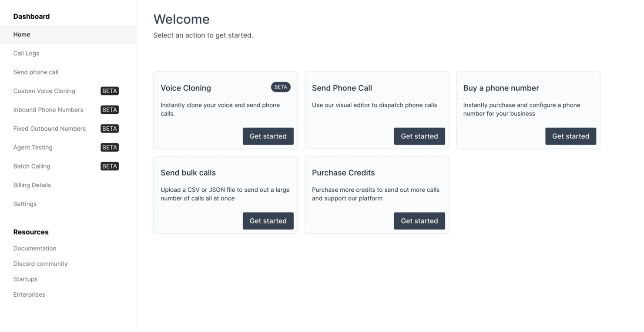Open Discord community link
The height and width of the screenshot is (332, 644).
[x=40, y=264]
